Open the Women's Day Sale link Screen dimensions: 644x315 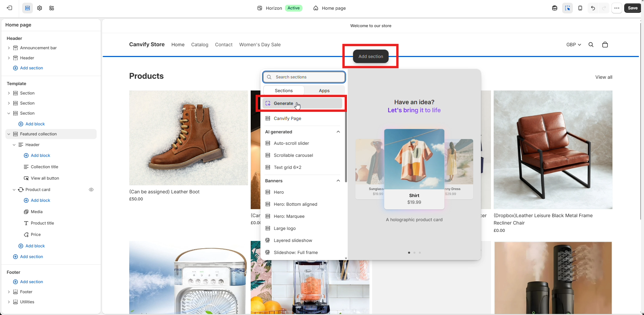pos(260,45)
